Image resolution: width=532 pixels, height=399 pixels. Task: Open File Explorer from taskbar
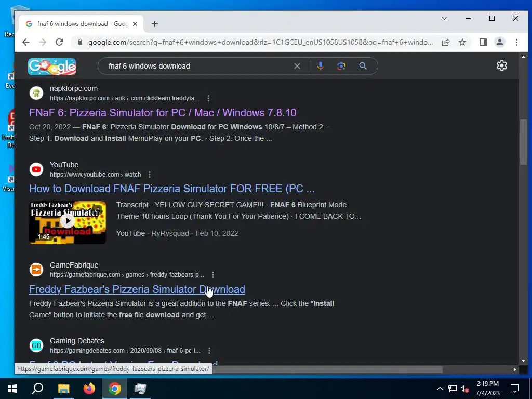(x=63, y=389)
